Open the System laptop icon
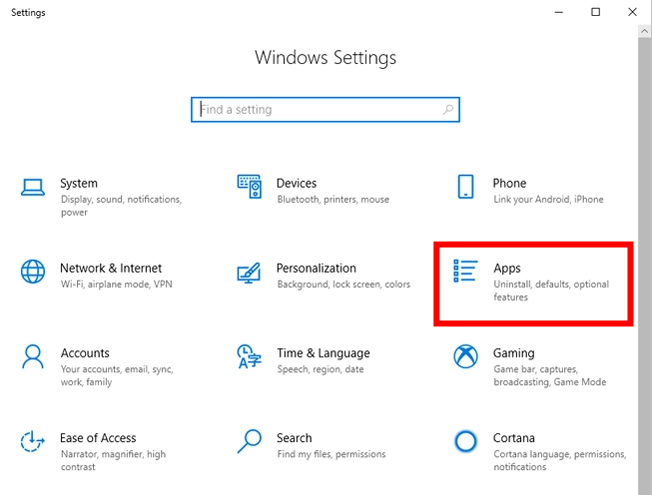This screenshot has height=495, width=652. [33, 187]
